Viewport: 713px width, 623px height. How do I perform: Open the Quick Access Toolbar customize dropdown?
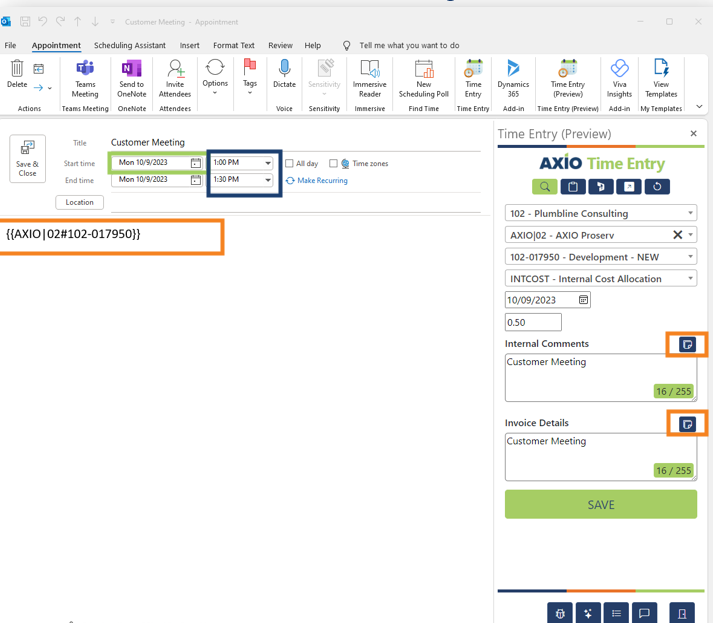(x=112, y=21)
